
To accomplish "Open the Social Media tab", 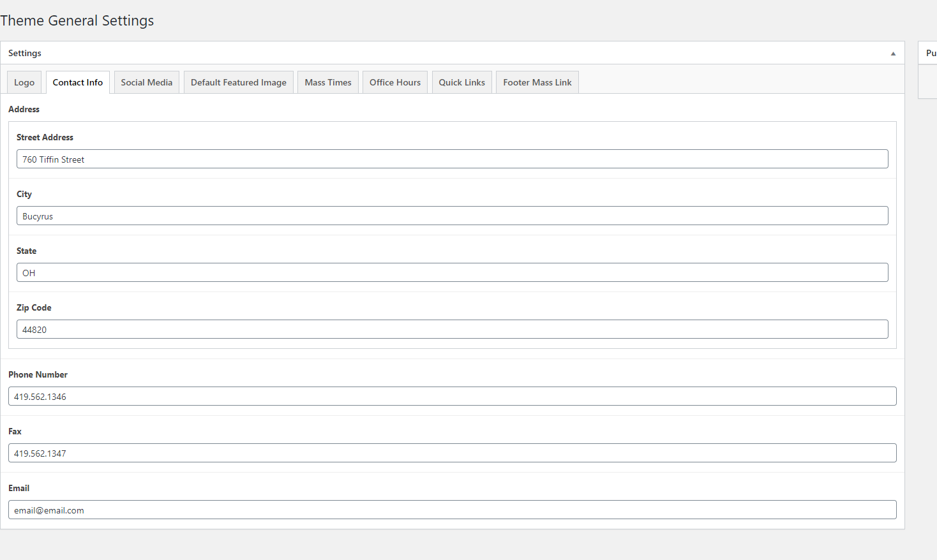I will (147, 82).
